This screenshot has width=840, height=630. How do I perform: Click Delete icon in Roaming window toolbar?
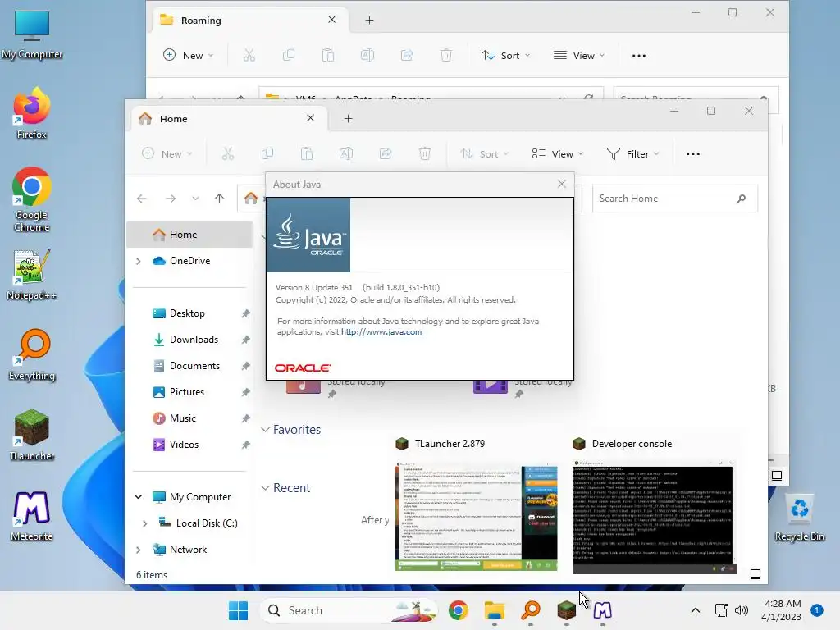tap(446, 55)
